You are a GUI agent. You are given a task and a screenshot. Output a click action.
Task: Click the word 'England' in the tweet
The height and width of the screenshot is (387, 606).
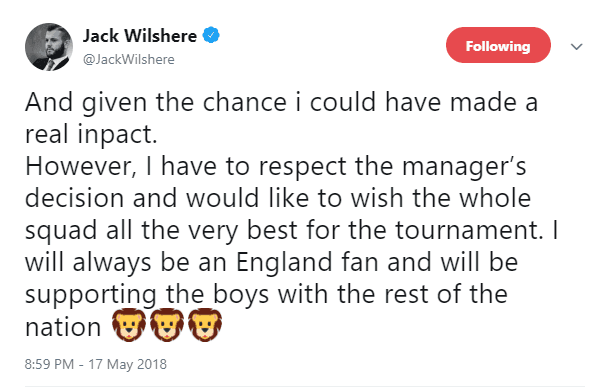point(284,263)
